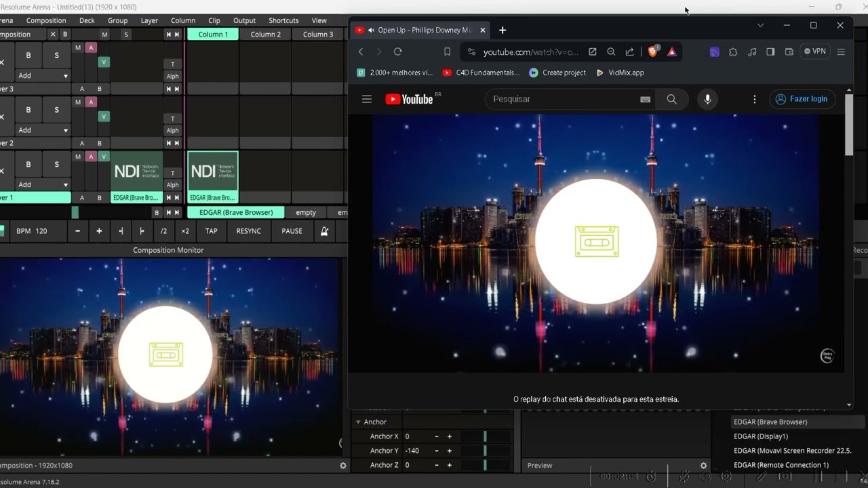Click PAUSE button
Screen dimensions: 868x488
(292, 231)
